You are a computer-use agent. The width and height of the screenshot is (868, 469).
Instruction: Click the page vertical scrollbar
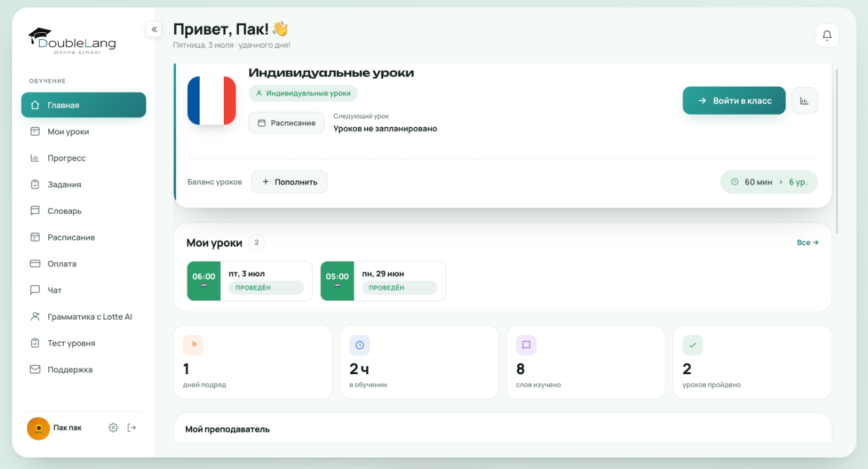(x=838, y=151)
